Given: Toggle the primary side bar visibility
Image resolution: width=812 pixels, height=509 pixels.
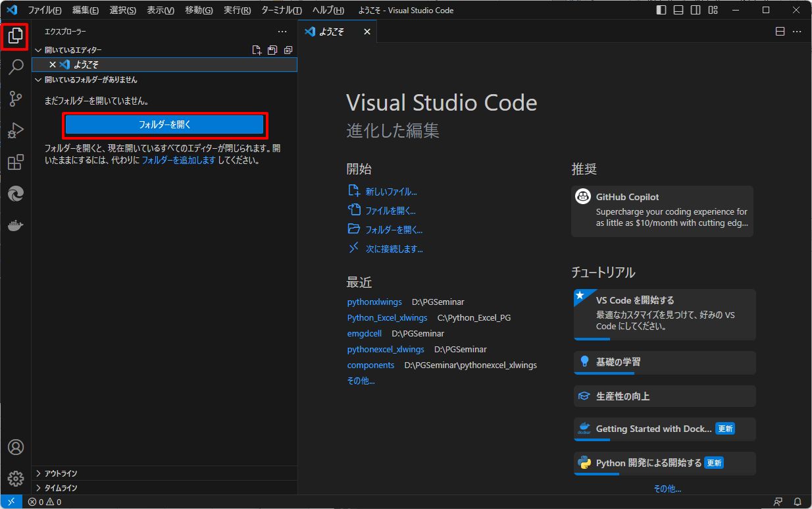Looking at the screenshot, I should [x=662, y=10].
